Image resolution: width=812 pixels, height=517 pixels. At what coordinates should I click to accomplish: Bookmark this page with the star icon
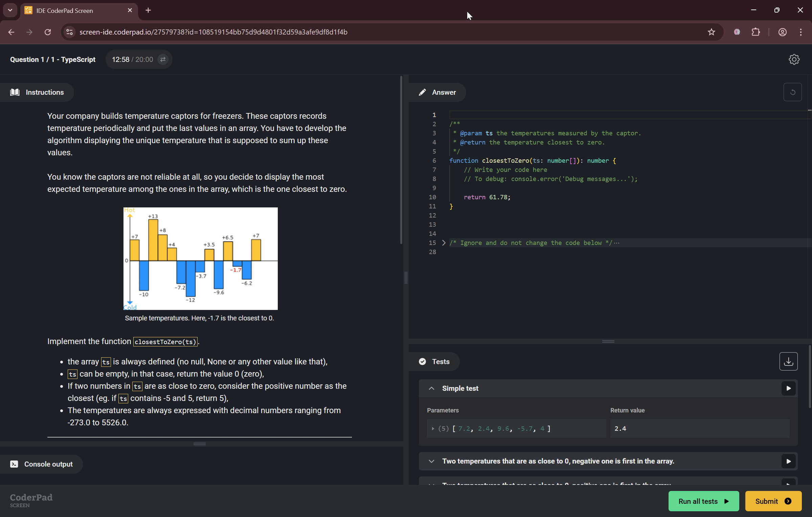tap(711, 32)
